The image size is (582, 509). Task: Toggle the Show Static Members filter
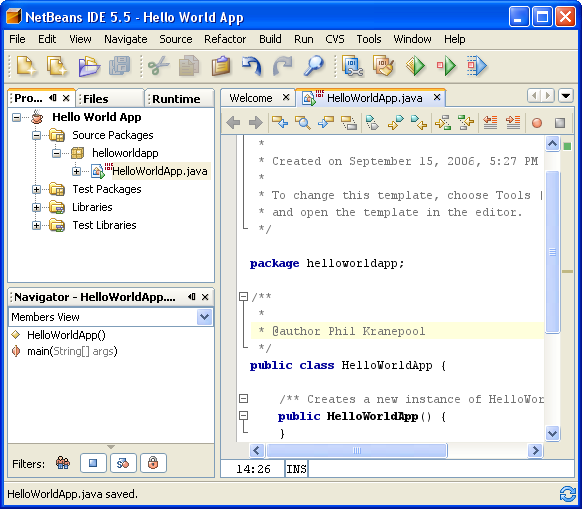(x=123, y=463)
